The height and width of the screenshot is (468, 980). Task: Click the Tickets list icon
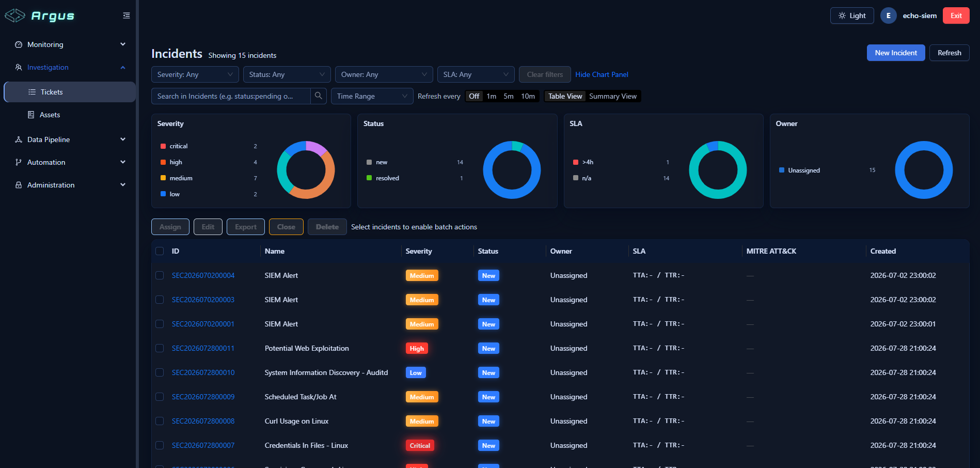32,92
